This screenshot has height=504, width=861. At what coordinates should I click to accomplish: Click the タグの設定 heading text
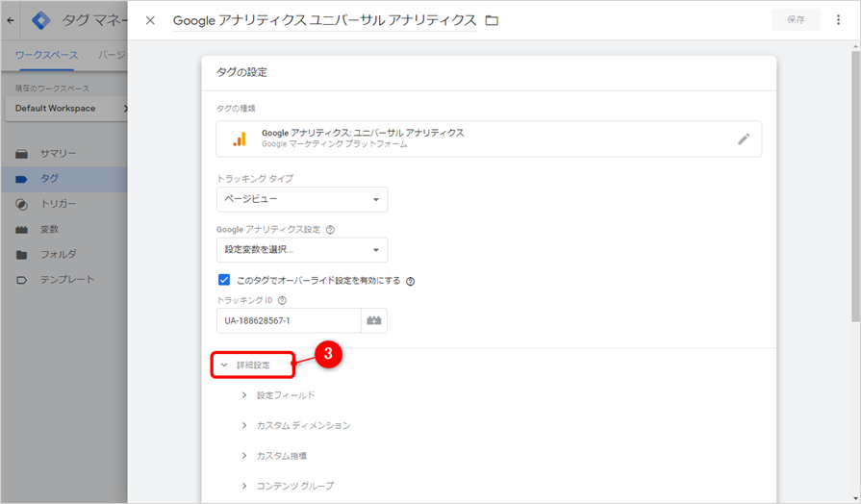point(241,72)
